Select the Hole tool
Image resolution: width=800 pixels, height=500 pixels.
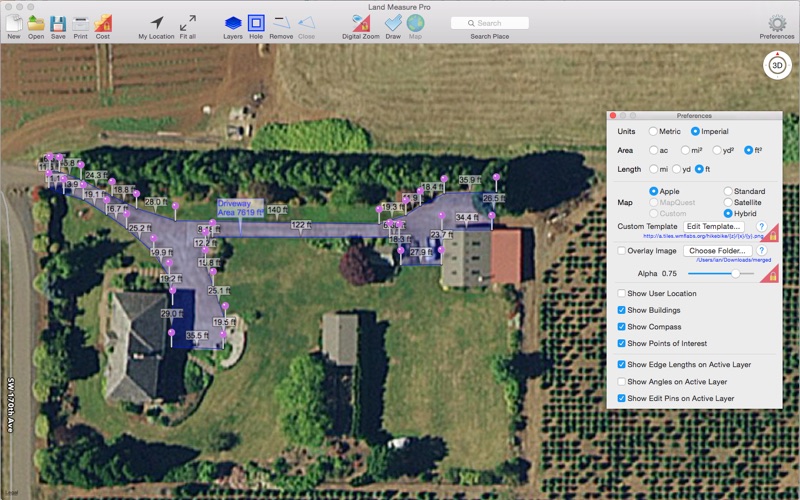(256, 23)
